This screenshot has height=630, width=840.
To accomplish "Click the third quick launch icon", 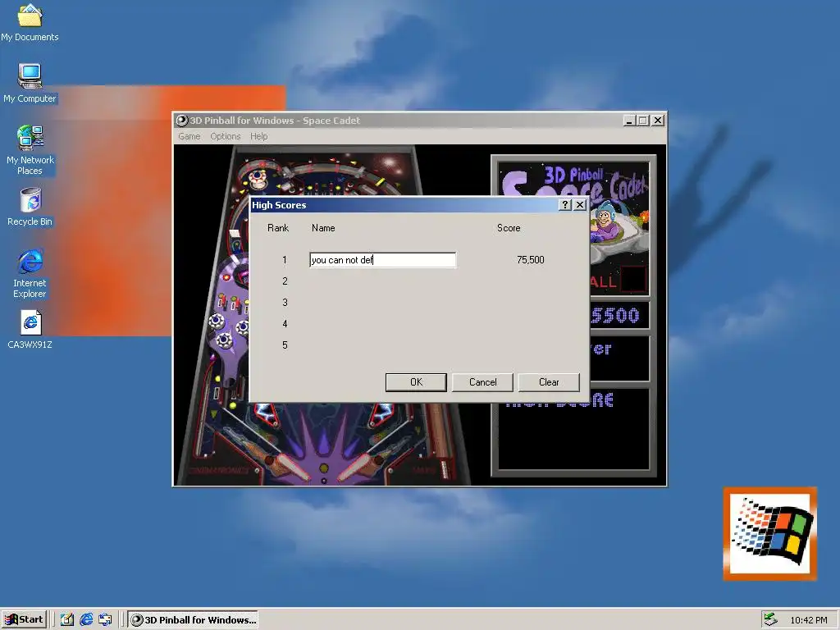I will pyautogui.click(x=105, y=619).
